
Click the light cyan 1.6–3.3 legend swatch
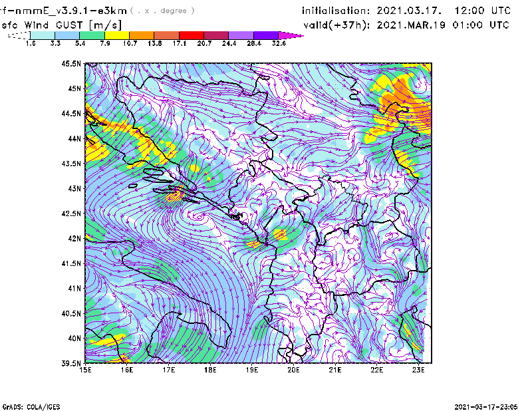pyautogui.click(x=43, y=35)
